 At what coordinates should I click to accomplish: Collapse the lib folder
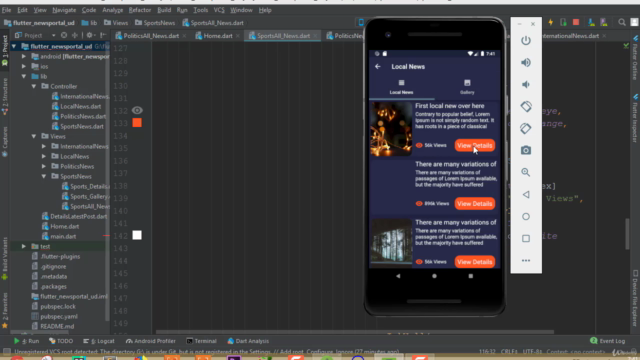(x=24, y=76)
